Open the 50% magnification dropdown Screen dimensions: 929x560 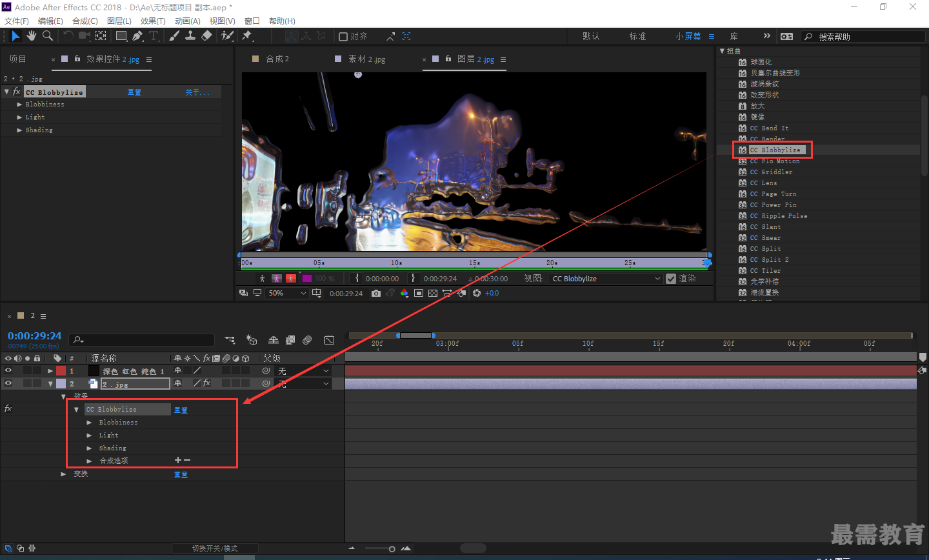(x=287, y=293)
